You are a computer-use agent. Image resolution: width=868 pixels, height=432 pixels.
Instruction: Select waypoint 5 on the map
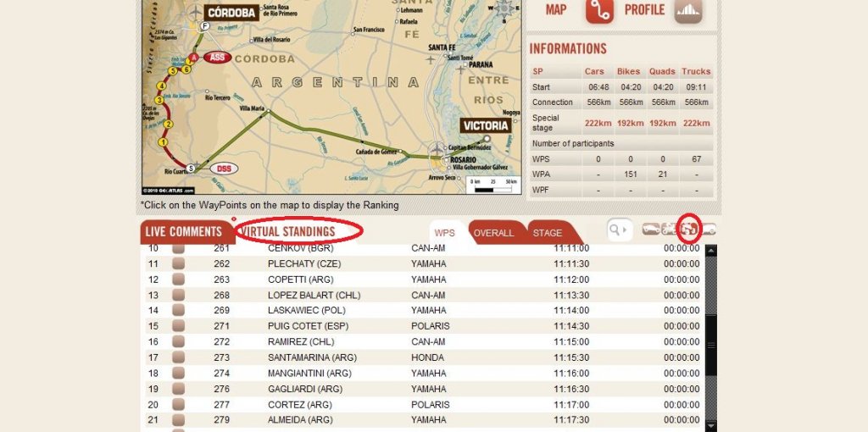173,71
